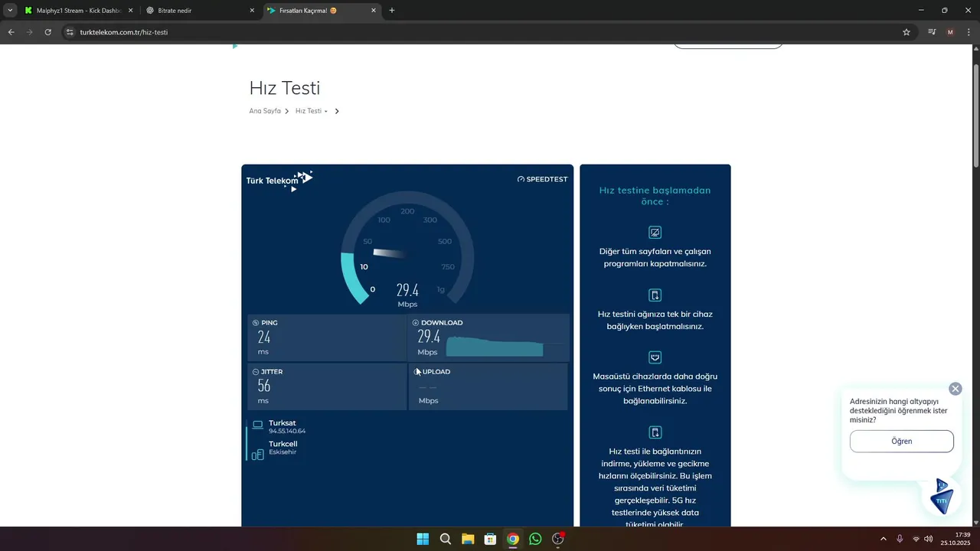Go back to the previous page

click(x=11, y=32)
